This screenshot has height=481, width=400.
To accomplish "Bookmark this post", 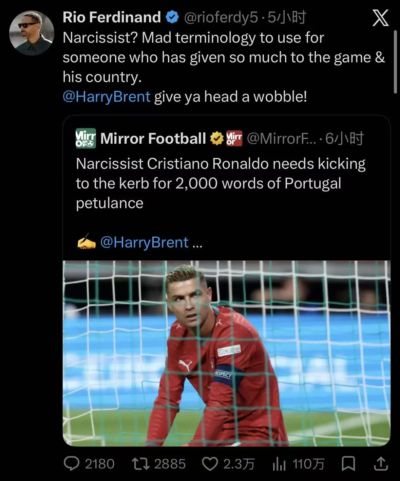I will click(349, 464).
